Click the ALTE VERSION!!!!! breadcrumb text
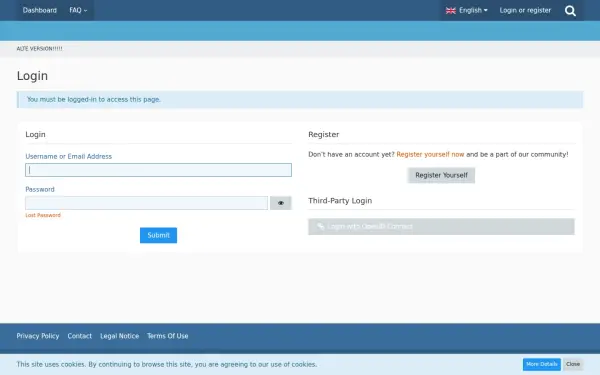 tap(39, 49)
